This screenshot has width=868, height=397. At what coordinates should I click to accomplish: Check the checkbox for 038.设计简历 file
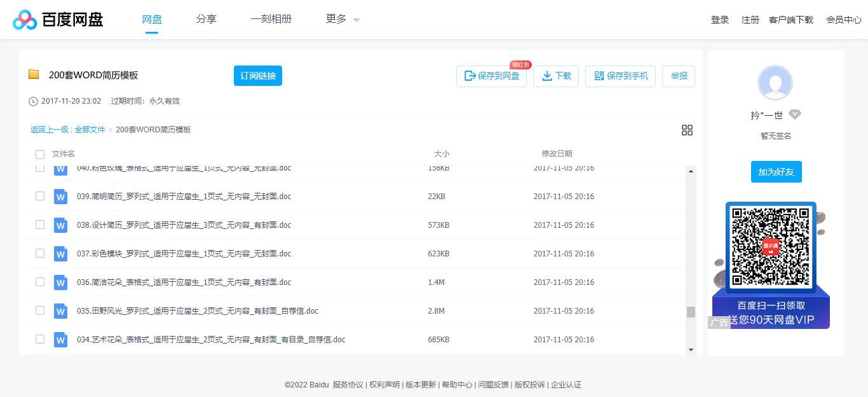[x=39, y=225]
